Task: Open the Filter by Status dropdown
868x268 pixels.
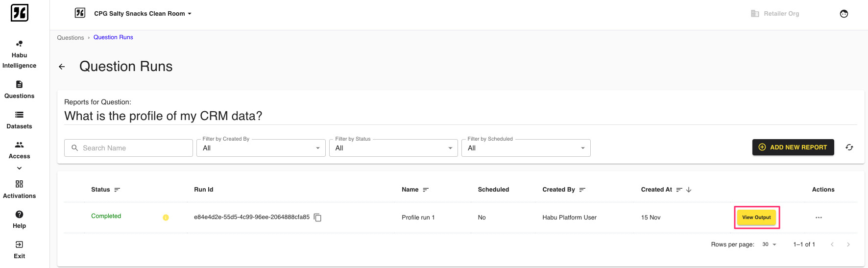Action: (x=393, y=148)
